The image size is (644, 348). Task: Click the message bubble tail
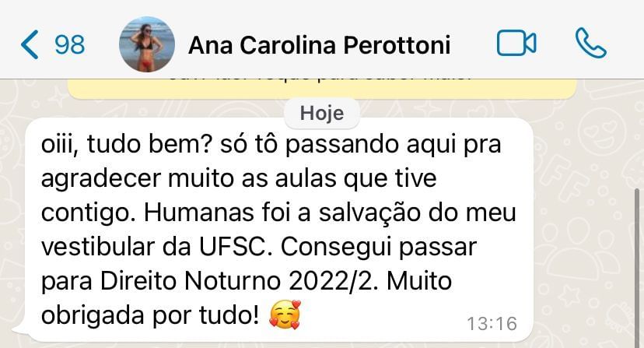pos(19,329)
